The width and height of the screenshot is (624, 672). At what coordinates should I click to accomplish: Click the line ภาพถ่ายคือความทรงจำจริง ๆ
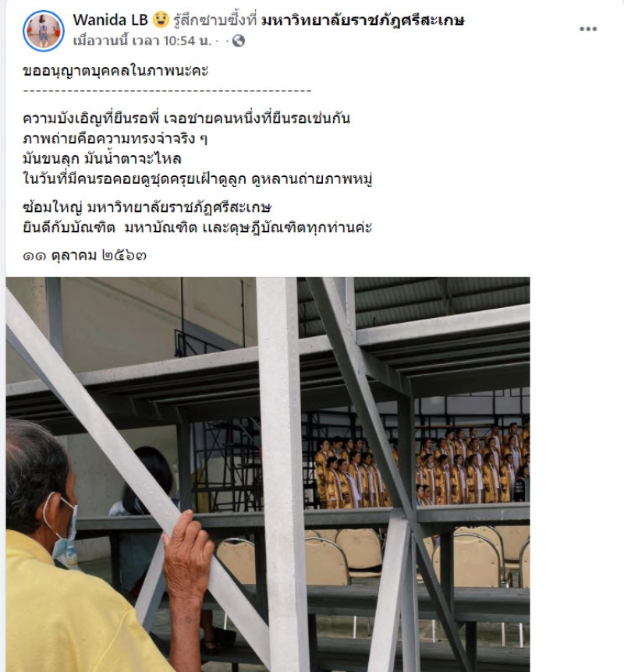(x=115, y=139)
